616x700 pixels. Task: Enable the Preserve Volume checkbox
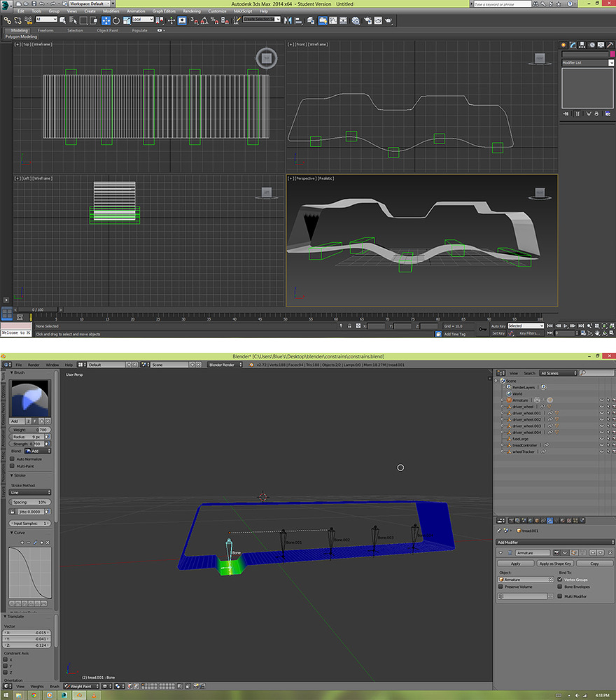pos(500,587)
